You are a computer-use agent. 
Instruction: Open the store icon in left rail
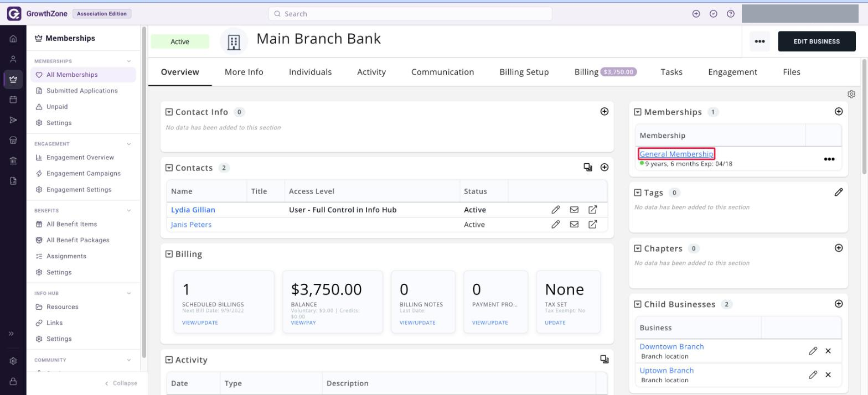click(13, 141)
